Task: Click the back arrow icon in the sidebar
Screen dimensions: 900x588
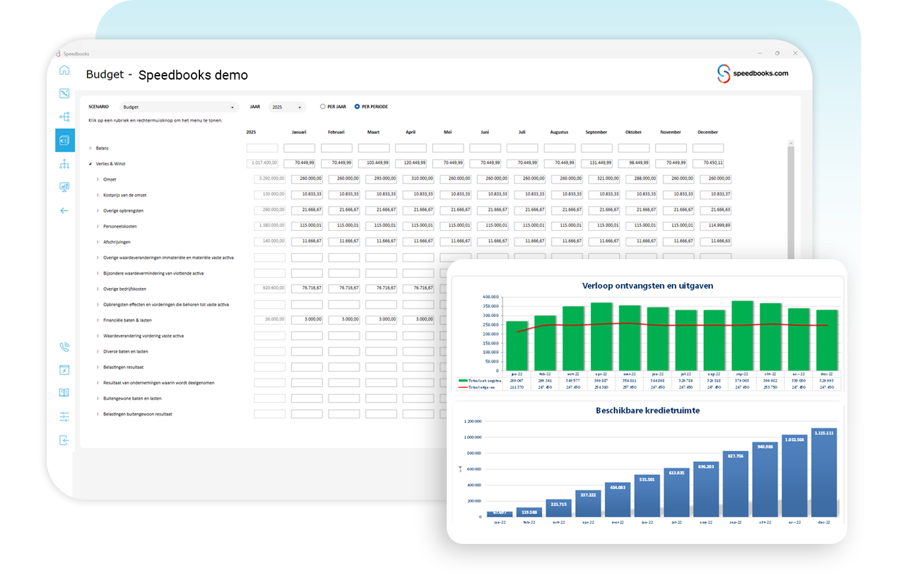Action: click(x=64, y=210)
